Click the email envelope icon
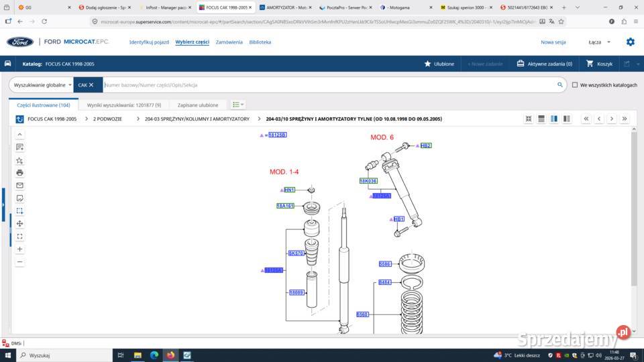This screenshot has width=644, height=362. tap(19, 185)
